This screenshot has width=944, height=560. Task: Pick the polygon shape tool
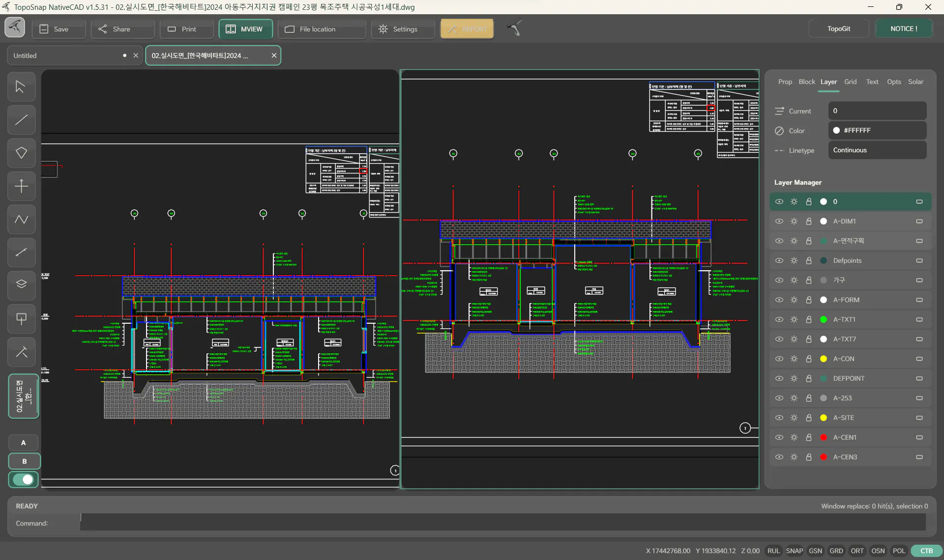click(21, 153)
